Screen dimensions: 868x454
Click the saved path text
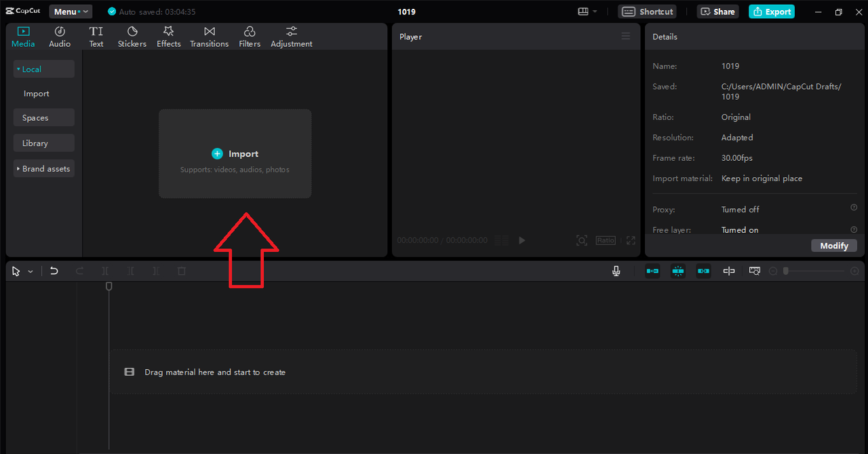(x=781, y=91)
